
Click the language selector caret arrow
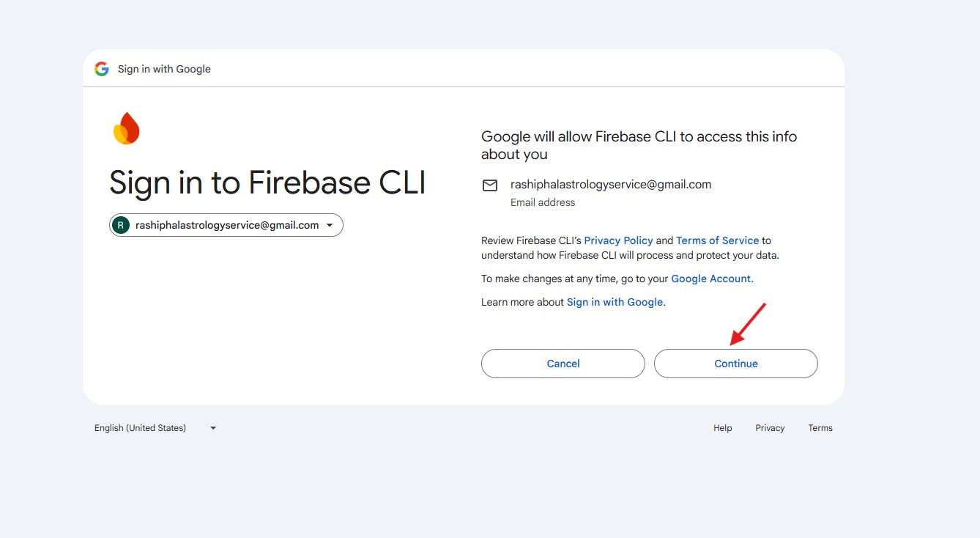click(213, 428)
